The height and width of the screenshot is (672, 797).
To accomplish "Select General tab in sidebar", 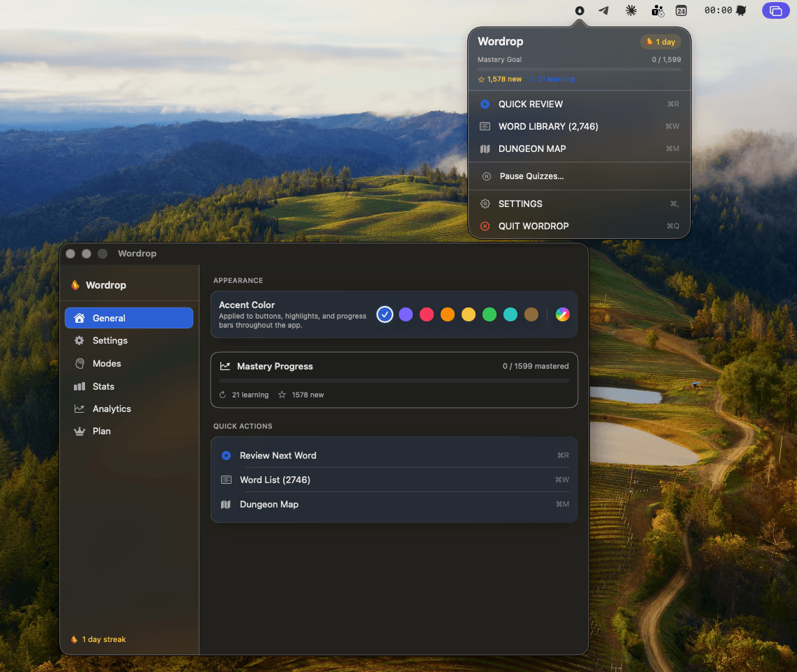I will point(129,318).
